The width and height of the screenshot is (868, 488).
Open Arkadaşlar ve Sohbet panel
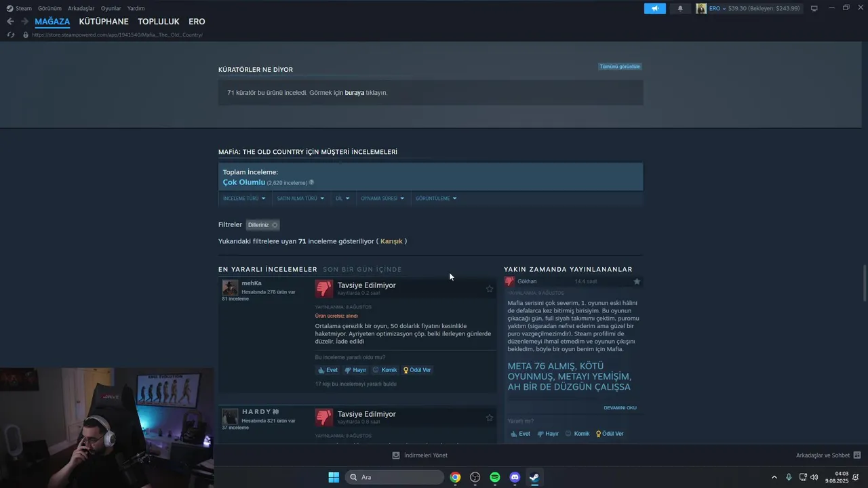click(x=828, y=455)
